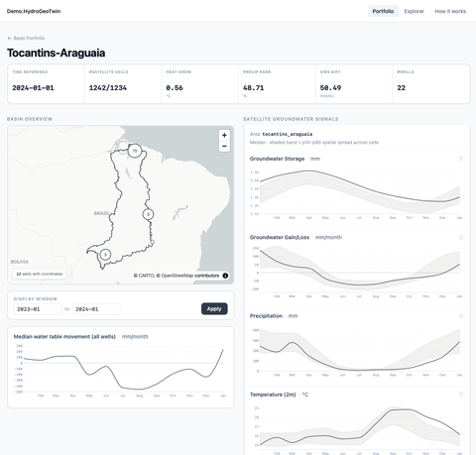Click the small icon beside Precipitation title

coord(461,316)
